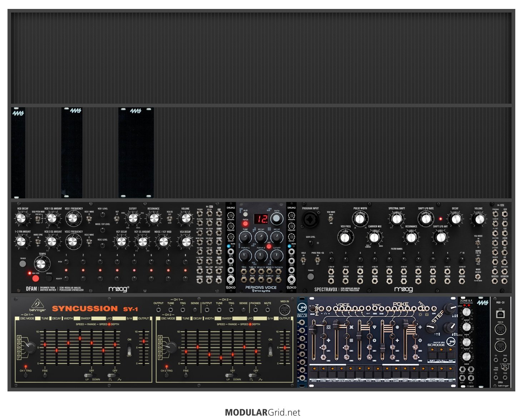
Task: Click the DFAM Cutoff knob
Action: [x=133, y=218]
